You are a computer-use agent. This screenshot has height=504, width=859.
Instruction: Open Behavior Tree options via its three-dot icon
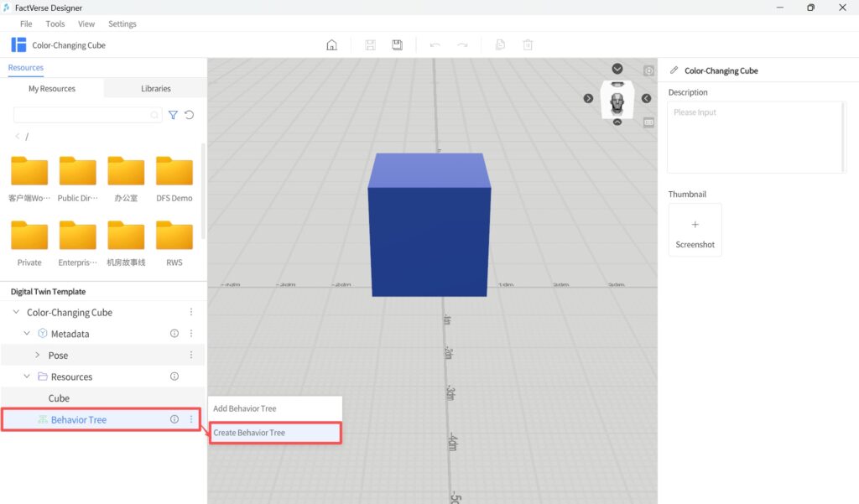(x=190, y=419)
